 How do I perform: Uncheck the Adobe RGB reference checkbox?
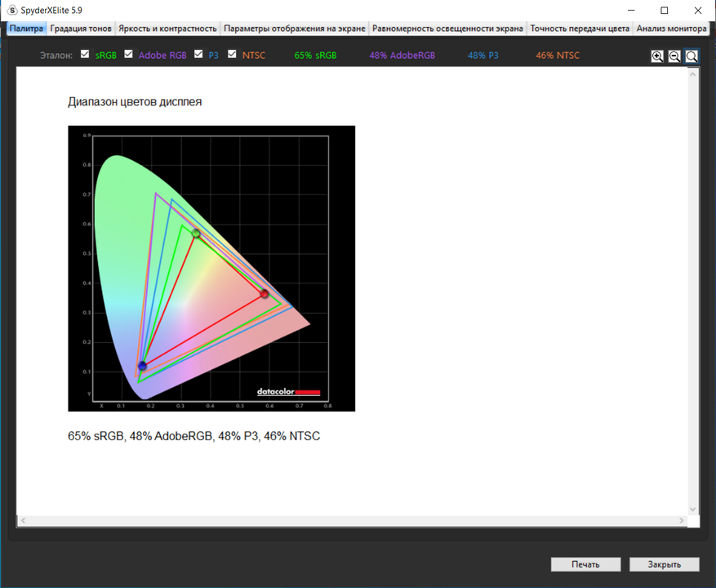point(128,54)
